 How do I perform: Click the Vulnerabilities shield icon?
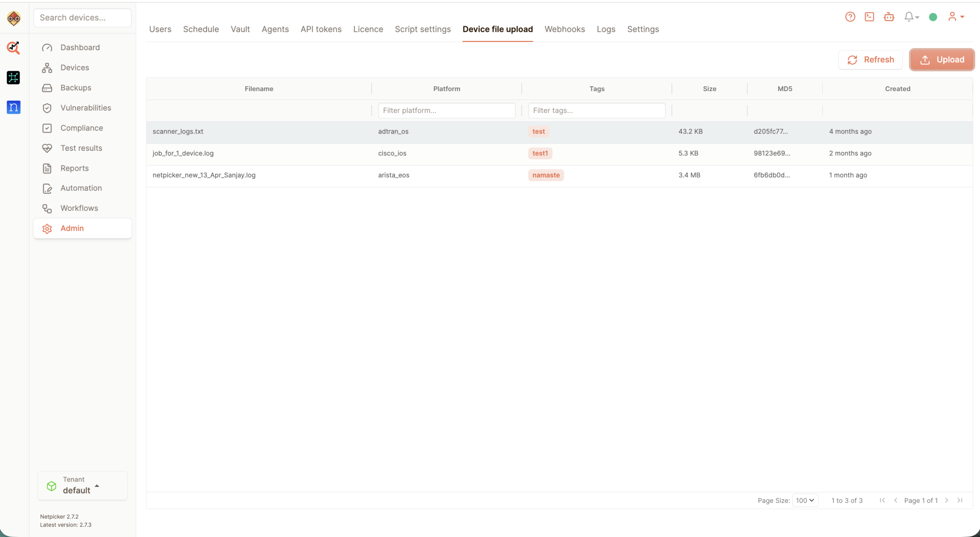pos(47,108)
